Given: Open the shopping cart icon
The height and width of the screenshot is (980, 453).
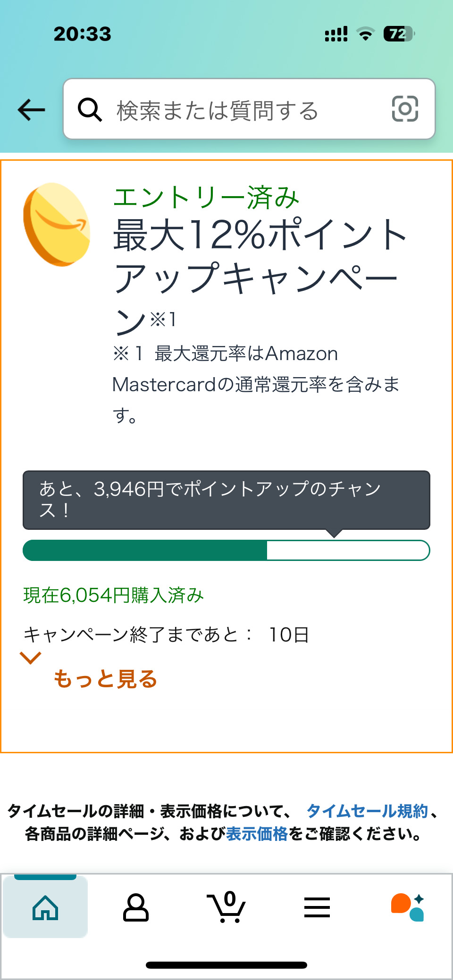Looking at the screenshot, I should tap(226, 907).
